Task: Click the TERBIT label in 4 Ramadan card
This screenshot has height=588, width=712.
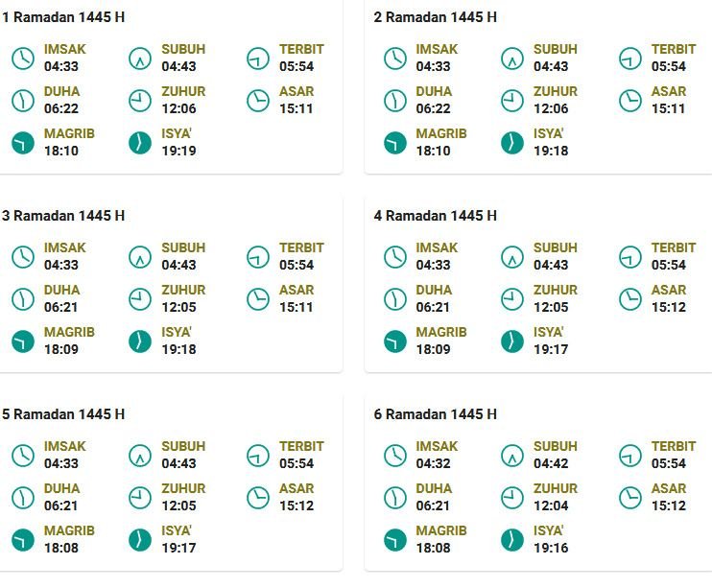Action: 674,247
